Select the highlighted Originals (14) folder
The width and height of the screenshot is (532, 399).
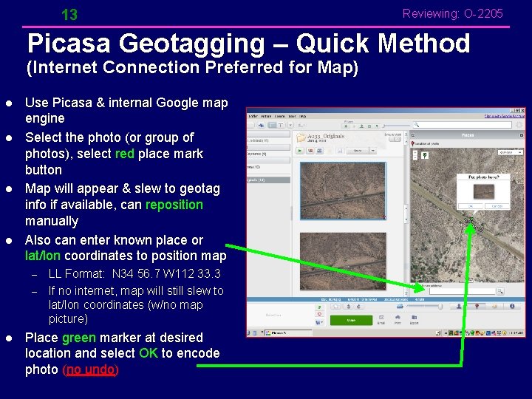(269, 180)
